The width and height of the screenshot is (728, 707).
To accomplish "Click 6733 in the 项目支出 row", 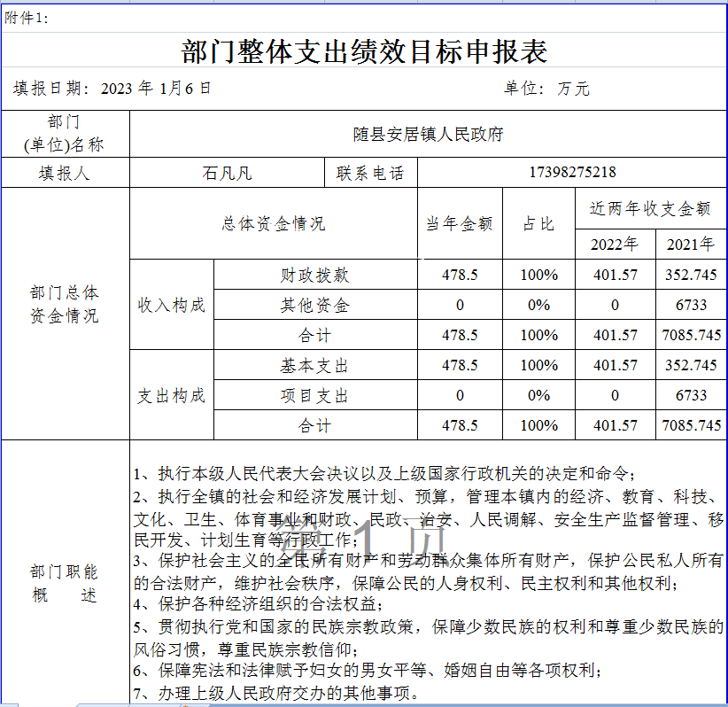I will click(691, 395).
